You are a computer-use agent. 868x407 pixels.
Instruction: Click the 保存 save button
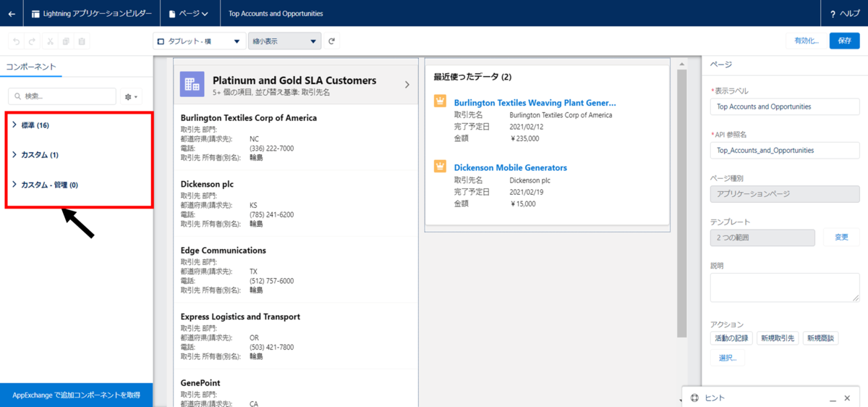[844, 41]
